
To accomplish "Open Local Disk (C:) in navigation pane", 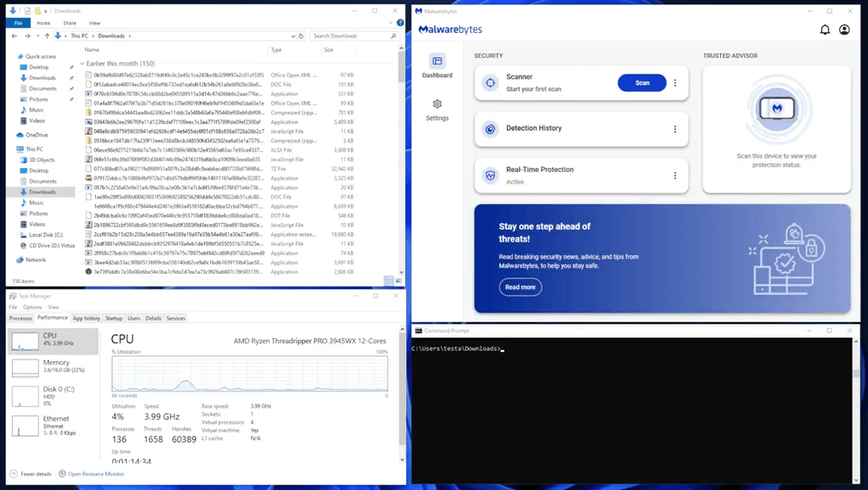I will coord(46,235).
